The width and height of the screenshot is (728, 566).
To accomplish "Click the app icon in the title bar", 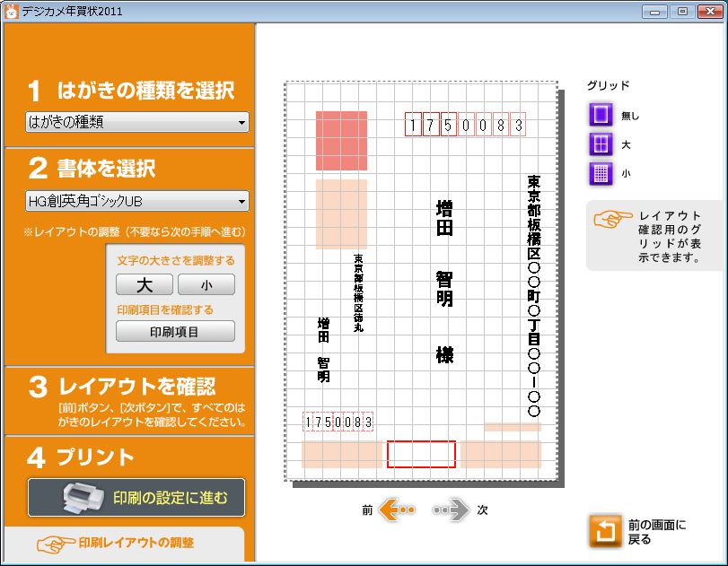I will (11, 11).
